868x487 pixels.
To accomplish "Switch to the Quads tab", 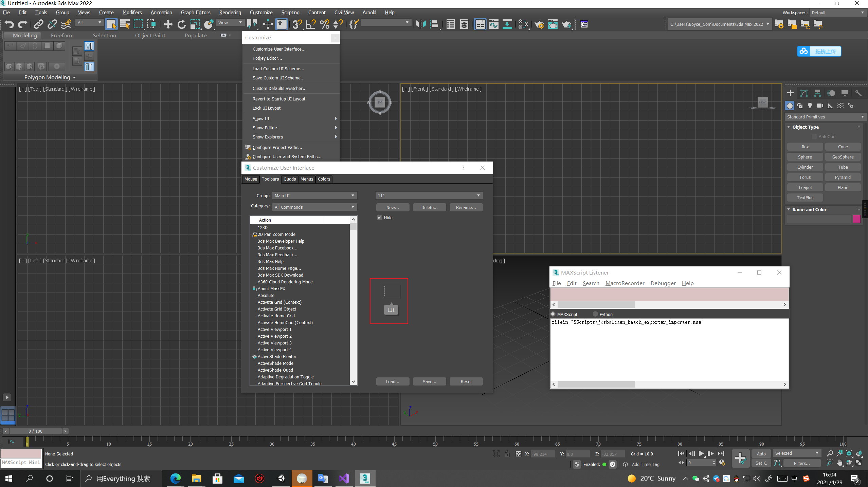I will click(x=290, y=179).
